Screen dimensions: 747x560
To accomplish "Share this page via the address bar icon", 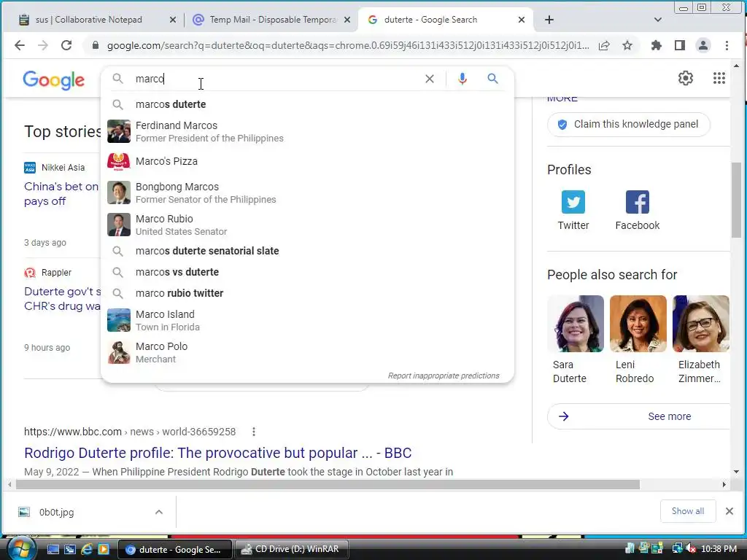I will click(604, 46).
